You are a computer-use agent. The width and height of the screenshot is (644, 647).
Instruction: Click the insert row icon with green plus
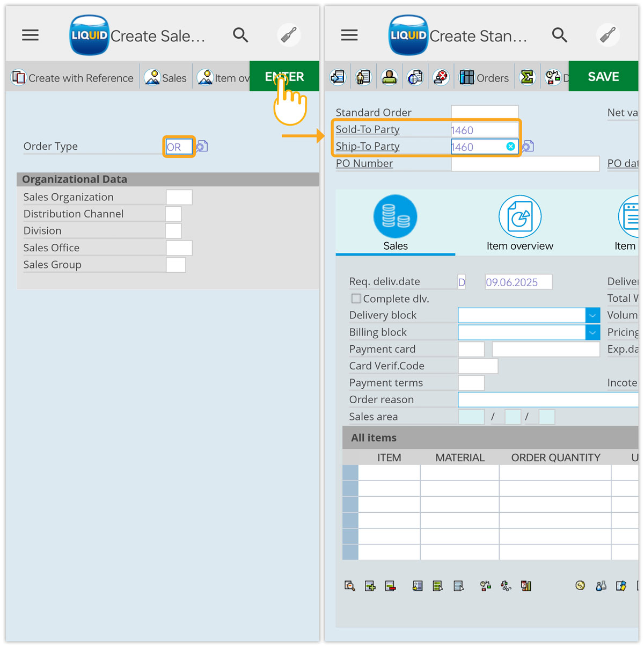[370, 586]
